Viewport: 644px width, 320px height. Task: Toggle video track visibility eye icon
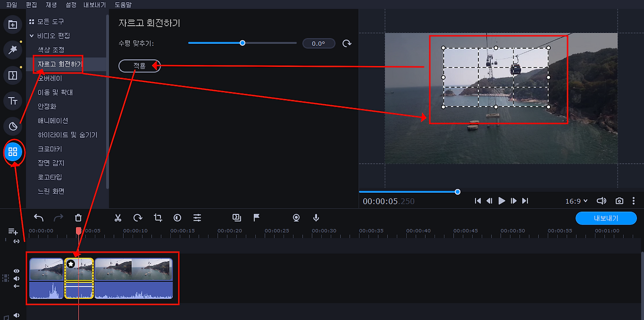[16, 271]
